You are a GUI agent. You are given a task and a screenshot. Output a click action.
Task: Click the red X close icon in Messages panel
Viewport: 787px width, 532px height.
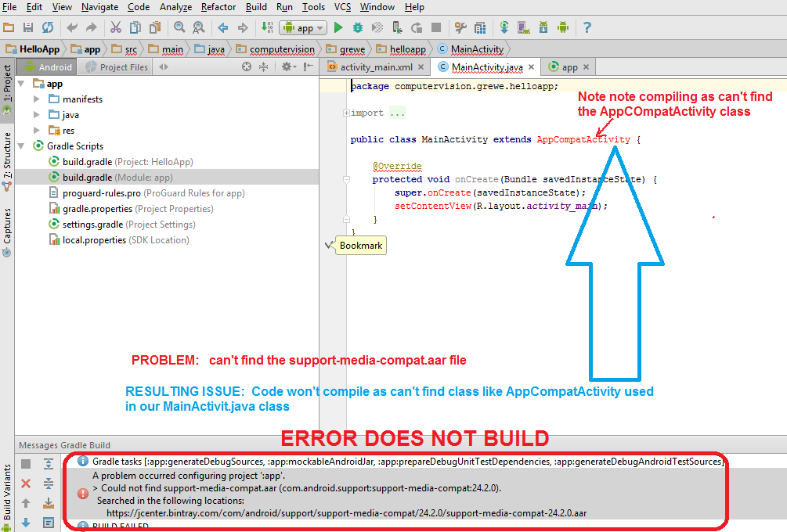pyautogui.click(x=26, y=483)
